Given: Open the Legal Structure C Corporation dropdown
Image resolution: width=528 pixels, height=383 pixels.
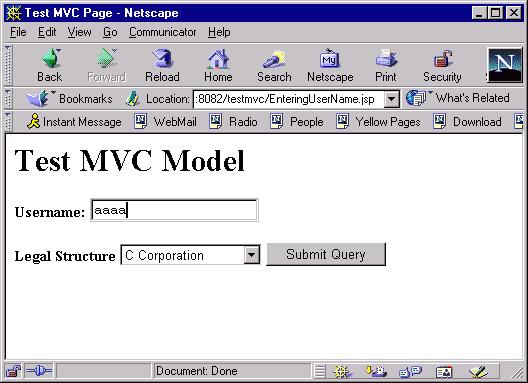Looking at the screenshot, I should pyautogui.click(x=190, y=255).
